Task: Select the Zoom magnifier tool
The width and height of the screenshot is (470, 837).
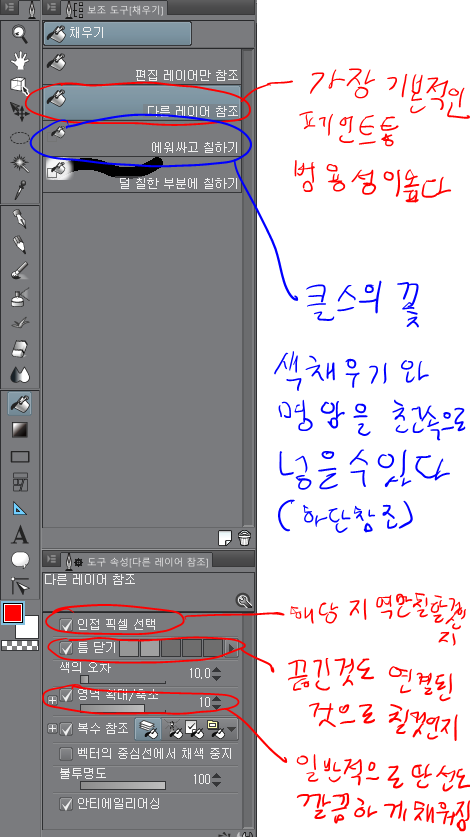Action: (20, 35)
